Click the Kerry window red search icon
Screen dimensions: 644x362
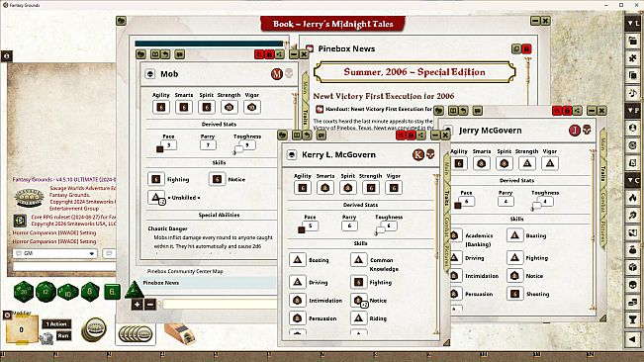coord(401,136)
